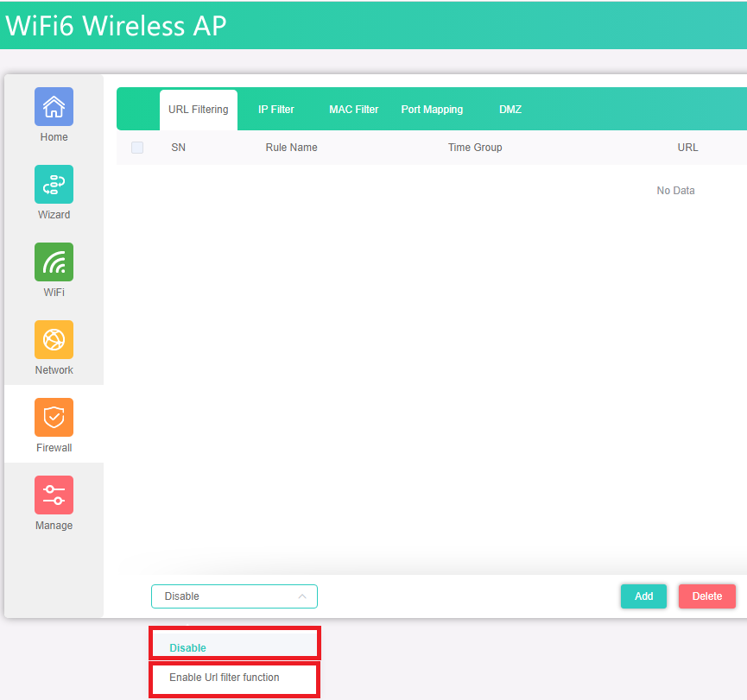Click the URL column header
Image resolution: width=747 pixels, height=700 pixels.
coord(687,148)
